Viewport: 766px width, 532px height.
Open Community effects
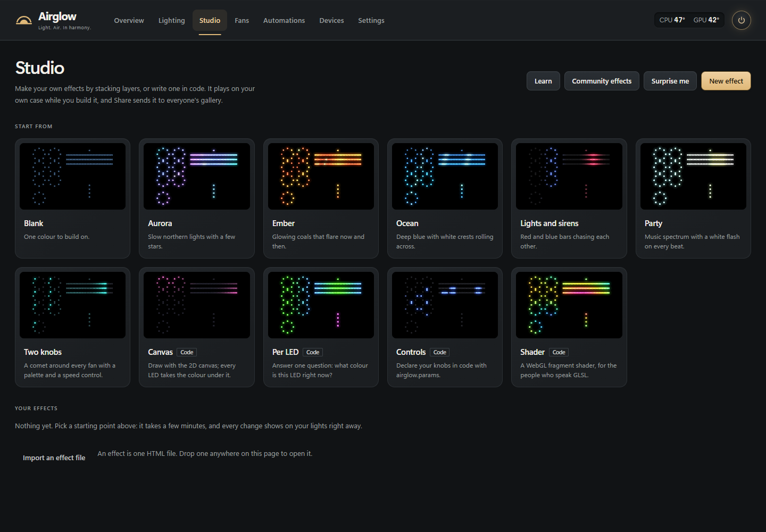[602, 81]
